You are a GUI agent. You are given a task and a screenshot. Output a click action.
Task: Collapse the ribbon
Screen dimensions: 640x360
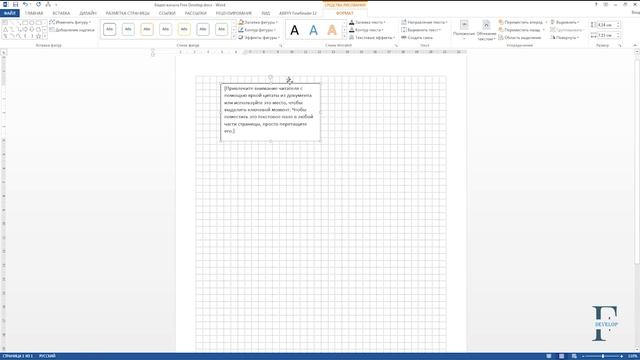tap(635, 45)
